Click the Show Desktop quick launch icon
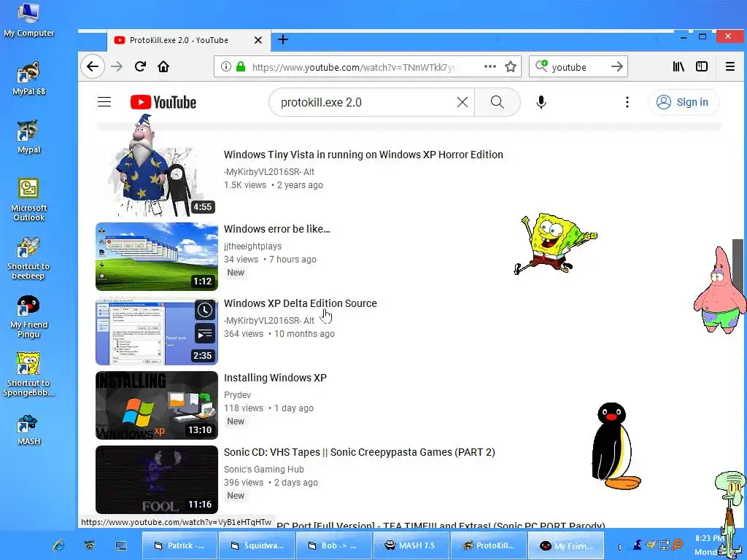Image resolution: width=747 pixels, height=560 pixels. (x=121, y=545)
